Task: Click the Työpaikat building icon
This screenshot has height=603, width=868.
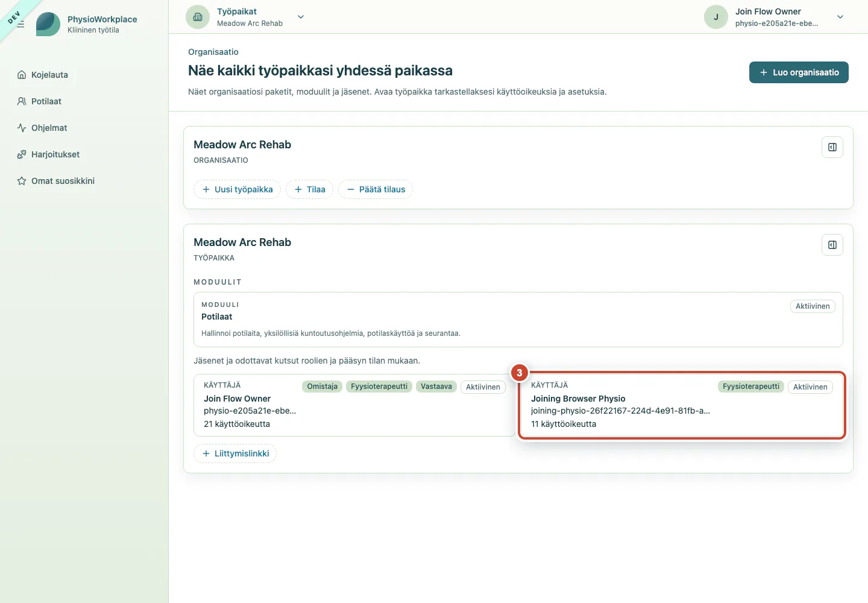Action: pyautogui.click(x=198, y=17)
